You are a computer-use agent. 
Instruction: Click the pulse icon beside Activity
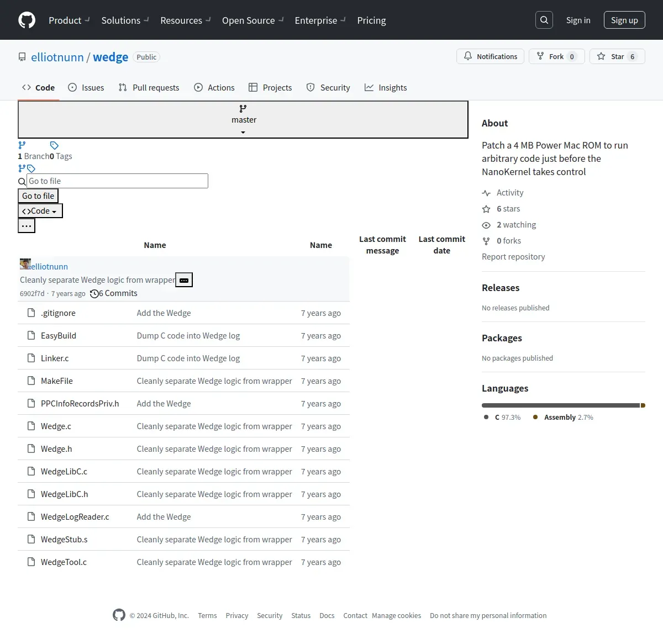click(486, 193)
